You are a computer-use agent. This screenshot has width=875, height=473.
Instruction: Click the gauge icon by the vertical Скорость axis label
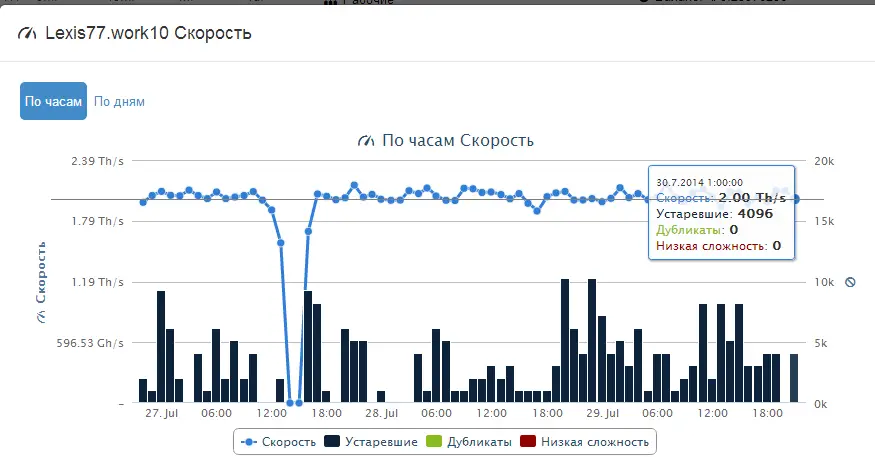41,317
